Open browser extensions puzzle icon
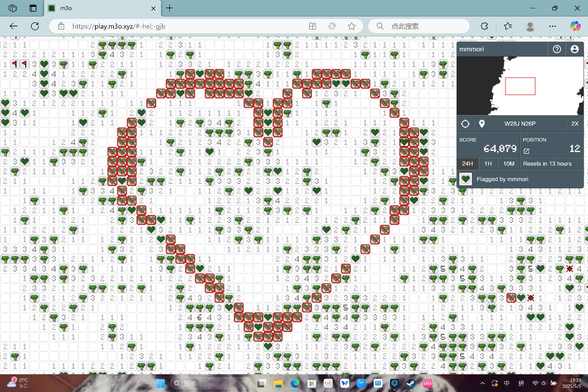588x392 pixels. coord(485,26)
